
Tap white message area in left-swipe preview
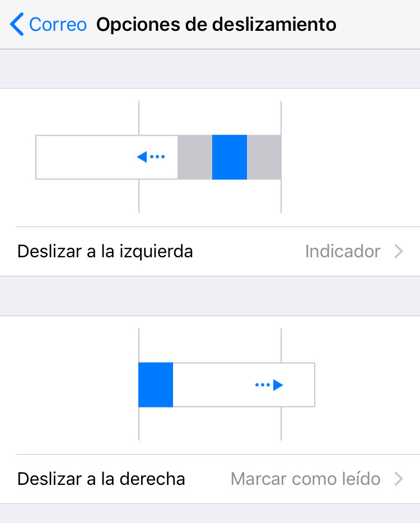106,157
